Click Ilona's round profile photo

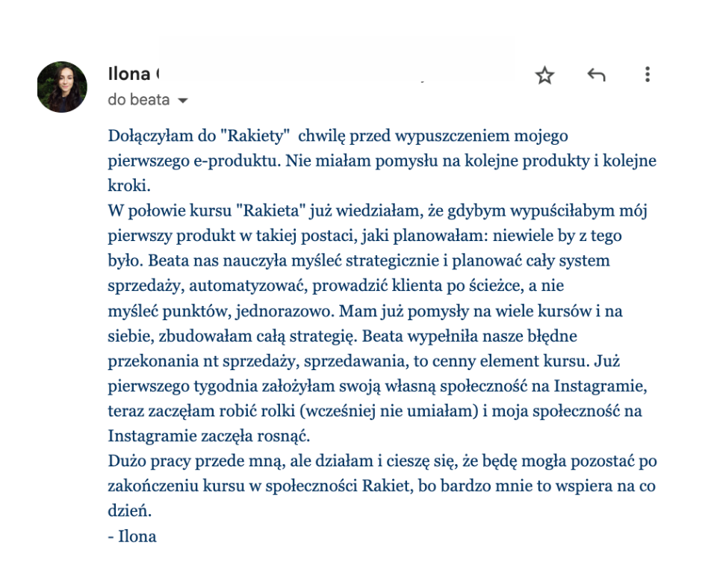62,87
